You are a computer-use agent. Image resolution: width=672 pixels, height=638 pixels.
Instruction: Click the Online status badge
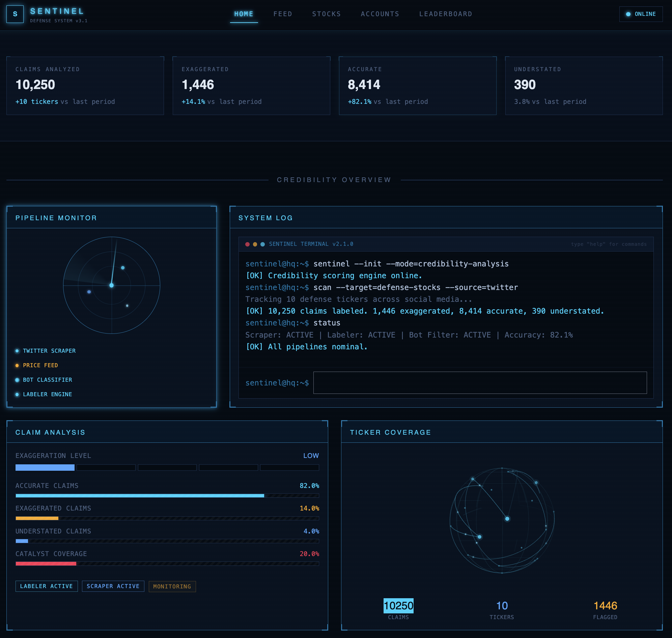point(641,14)
